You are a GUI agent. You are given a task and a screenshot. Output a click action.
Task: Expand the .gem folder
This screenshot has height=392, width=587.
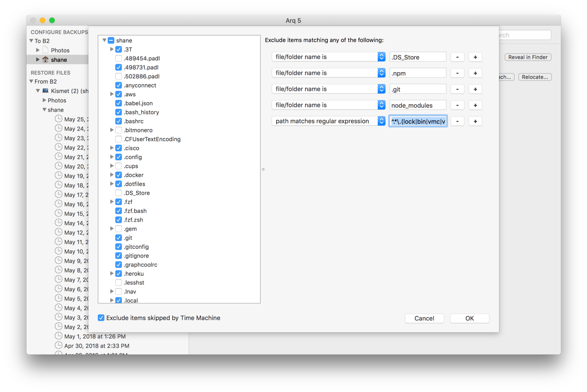(x=112, y=228)
